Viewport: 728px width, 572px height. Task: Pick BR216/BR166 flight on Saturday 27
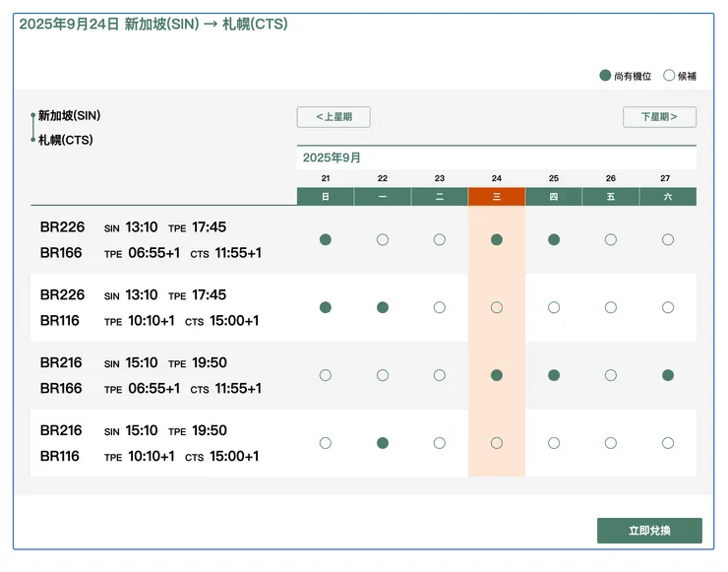[x=668, y=375]
